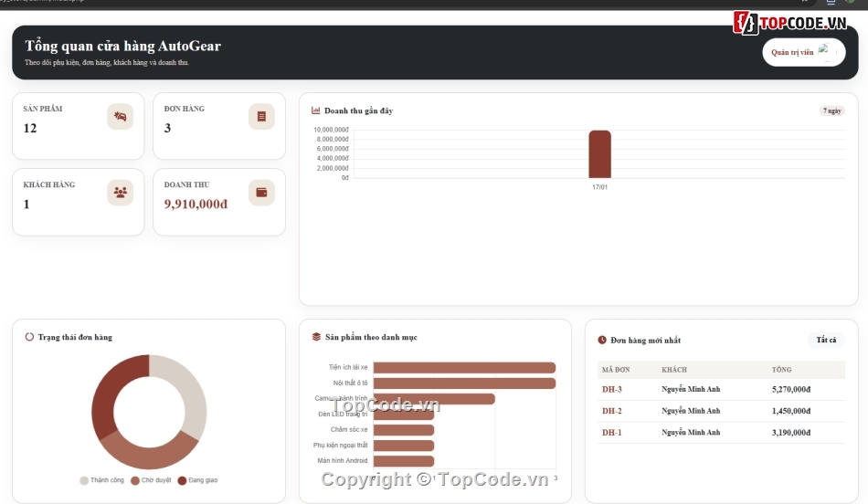Toggle the Chờ duyệt legend item
The height and width of the screenshot is (504, 868).
coord(151,480)
